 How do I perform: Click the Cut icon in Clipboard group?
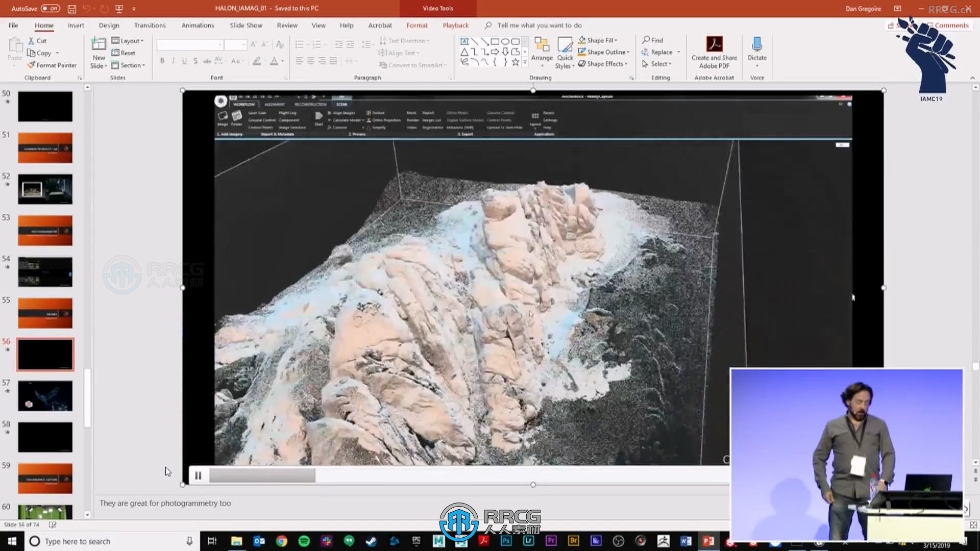(31, 41)
